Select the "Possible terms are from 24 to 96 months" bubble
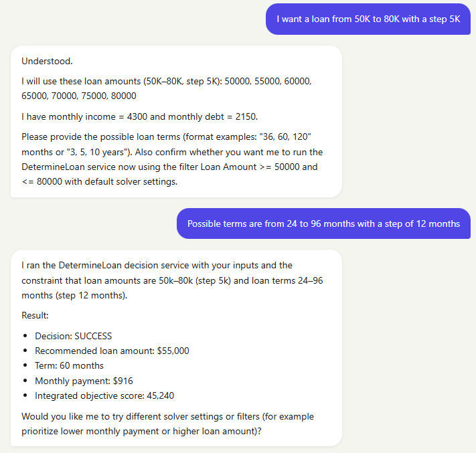476x453 pixels. (x=323, y=223)
